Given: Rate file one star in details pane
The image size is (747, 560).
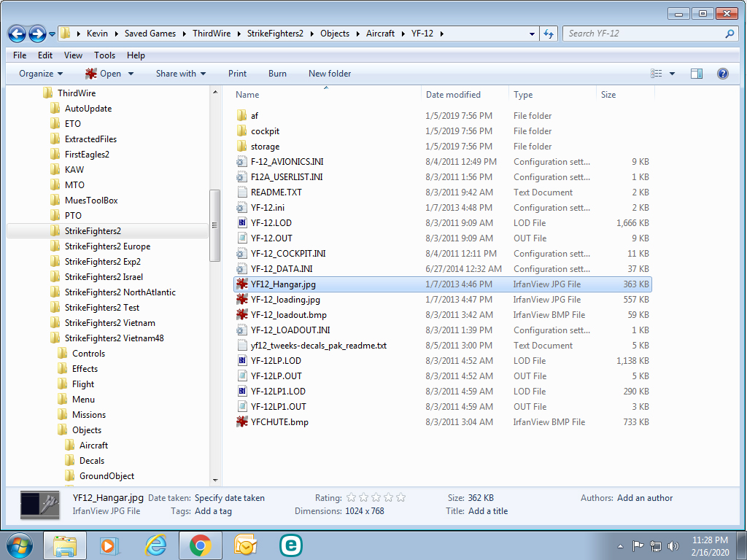Looking at the screenshot, I should pos(351,497).
